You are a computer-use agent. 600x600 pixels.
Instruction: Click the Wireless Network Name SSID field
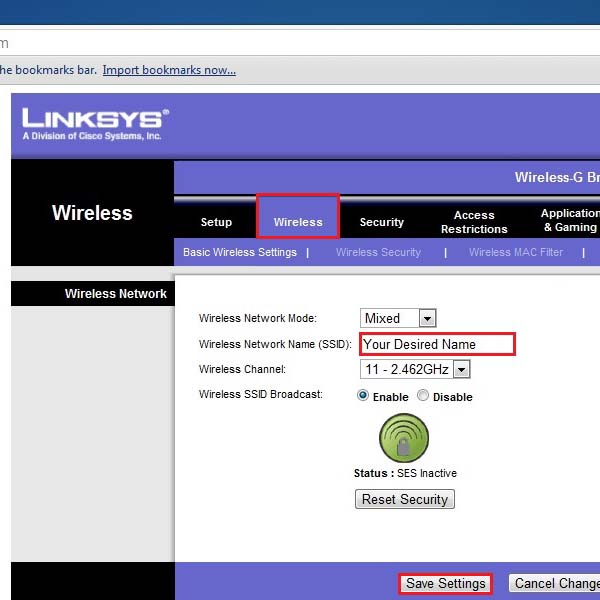click(437, 344)
